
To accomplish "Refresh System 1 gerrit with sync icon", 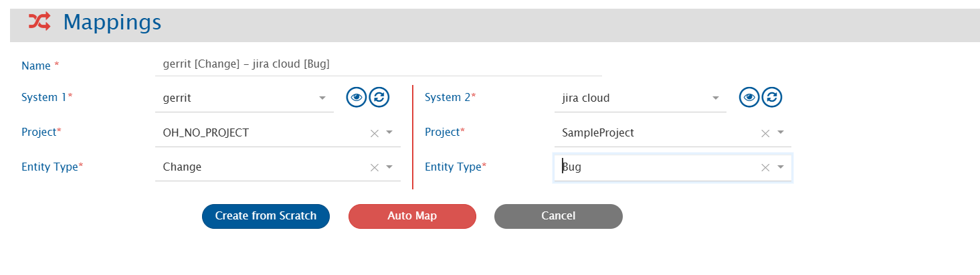I will click(379, 97).
